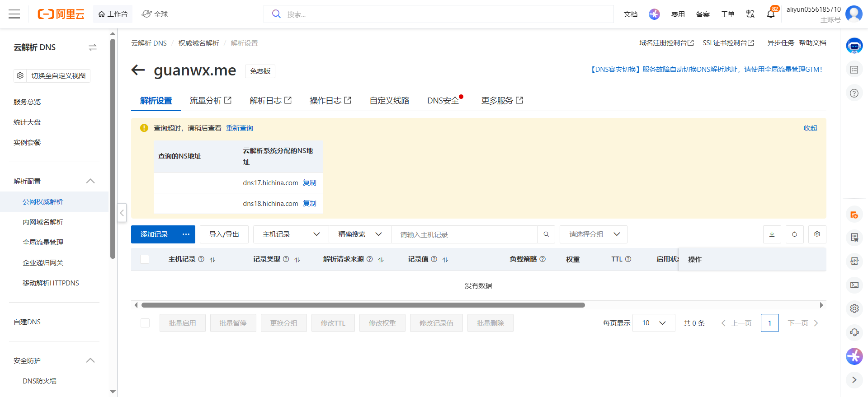Show help tooltip for 负载策略
The width and height of the screenshot is (868, 397).
coord(542,259)
